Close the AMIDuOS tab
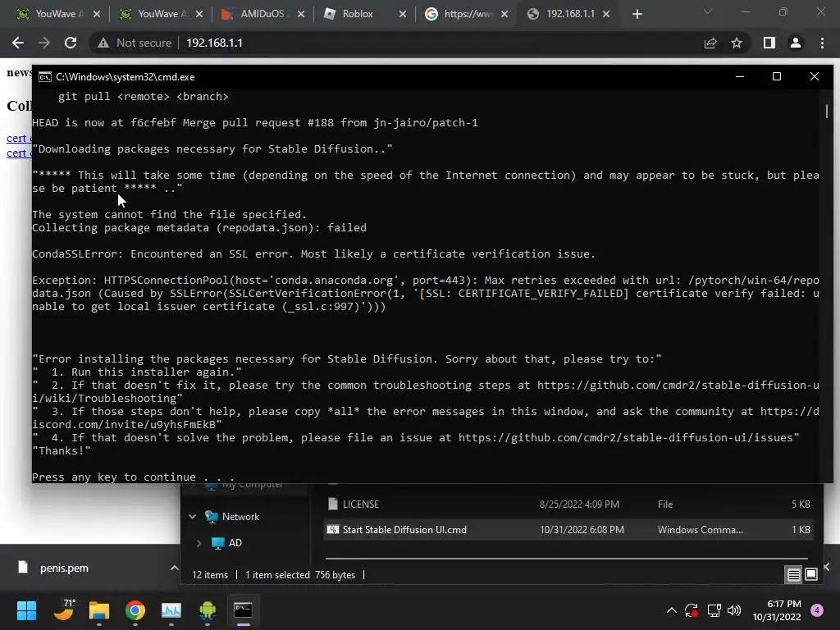Screen dimensions: 840x630 click(x=301, y=15)
